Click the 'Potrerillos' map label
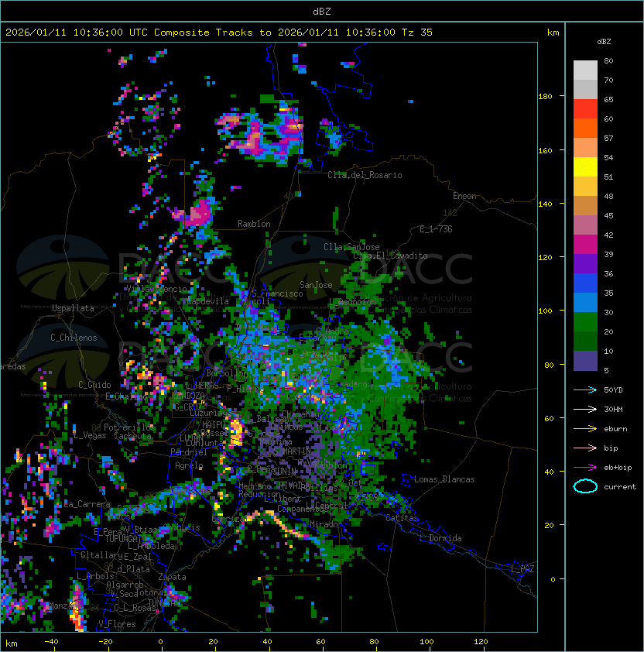644x652 pixels. 129,427
